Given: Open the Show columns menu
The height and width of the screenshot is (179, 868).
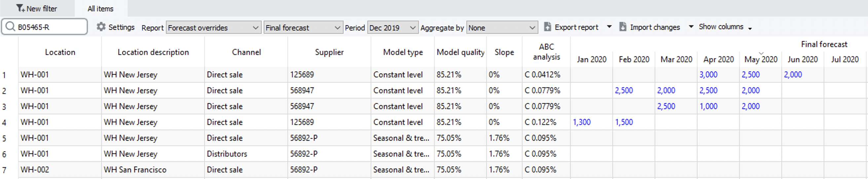Looking at the screenshot, I should click(x=725, y=27).
